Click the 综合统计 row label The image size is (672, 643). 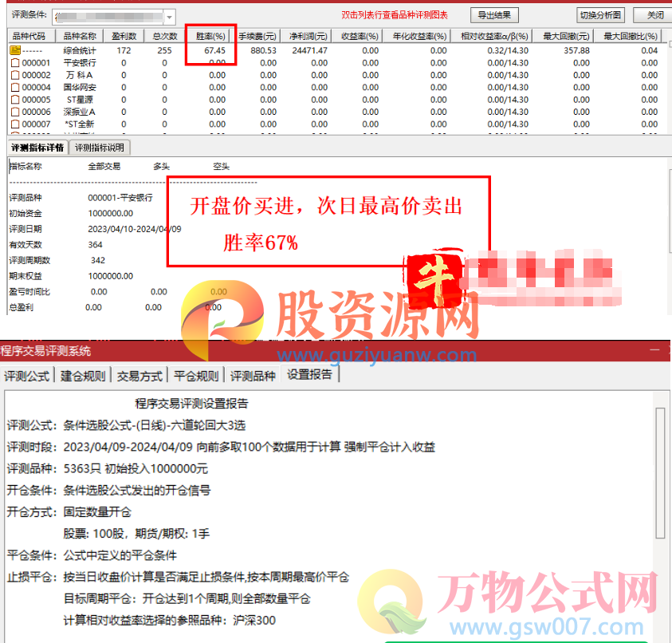pos(80,50)
